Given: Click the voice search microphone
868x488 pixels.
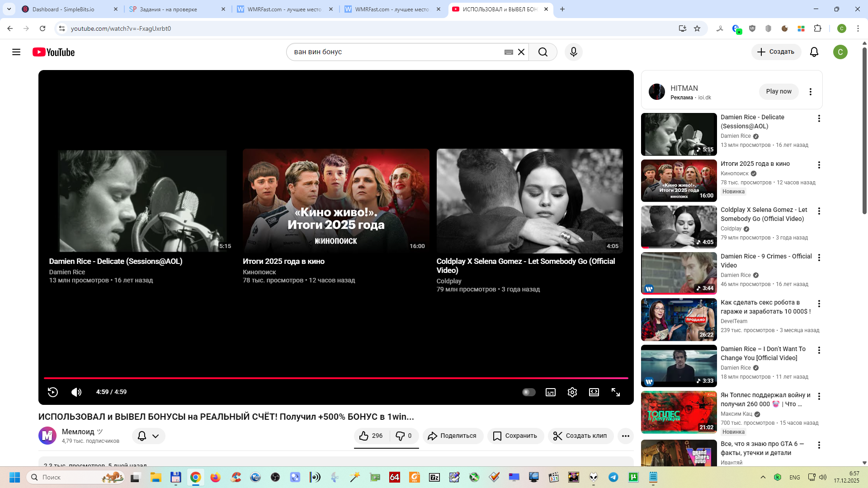Looking at the screenshot, I should [x=574, y=52].
